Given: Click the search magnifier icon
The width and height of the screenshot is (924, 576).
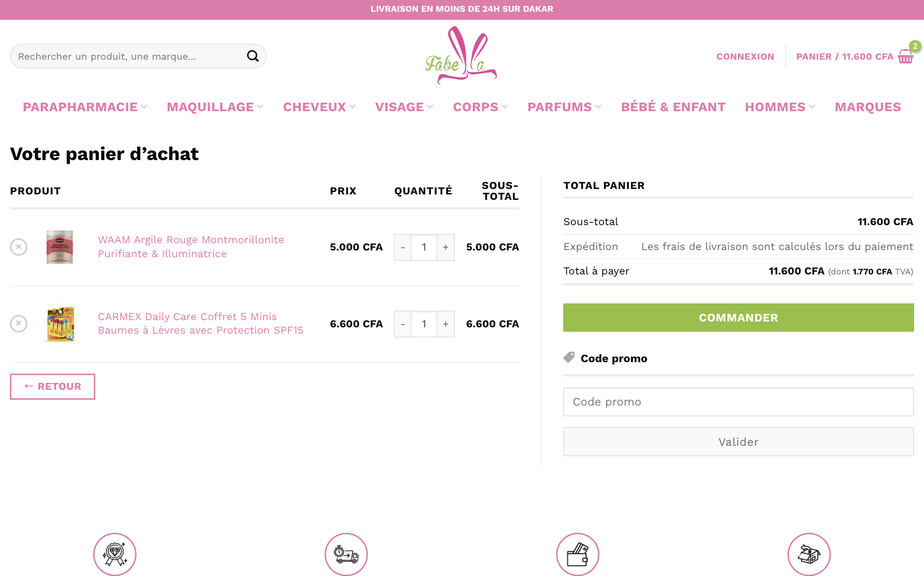Looking at the screenshot, I should point(253,56).
